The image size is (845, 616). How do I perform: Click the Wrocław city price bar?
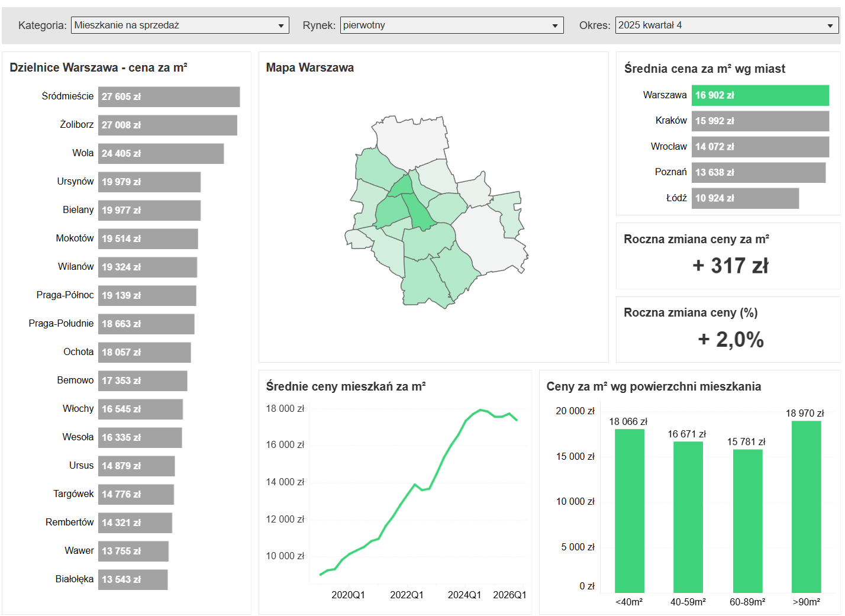760,147
